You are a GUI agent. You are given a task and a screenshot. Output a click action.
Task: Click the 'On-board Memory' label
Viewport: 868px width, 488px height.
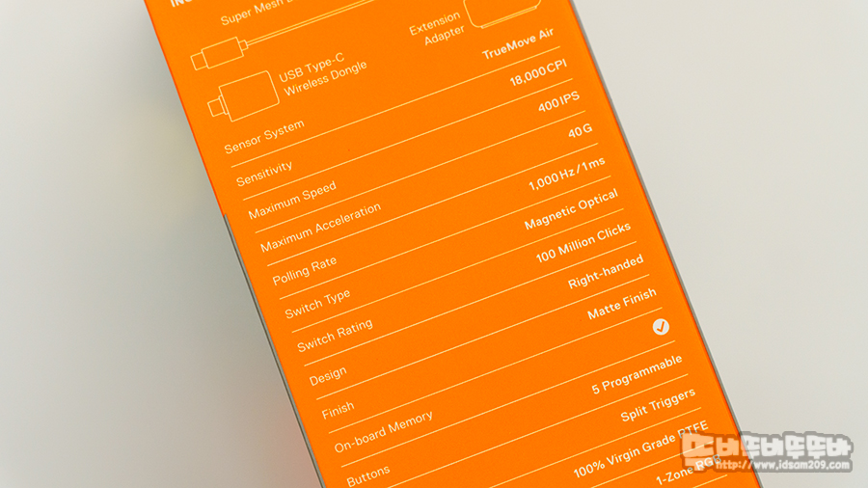click(383, 432)
